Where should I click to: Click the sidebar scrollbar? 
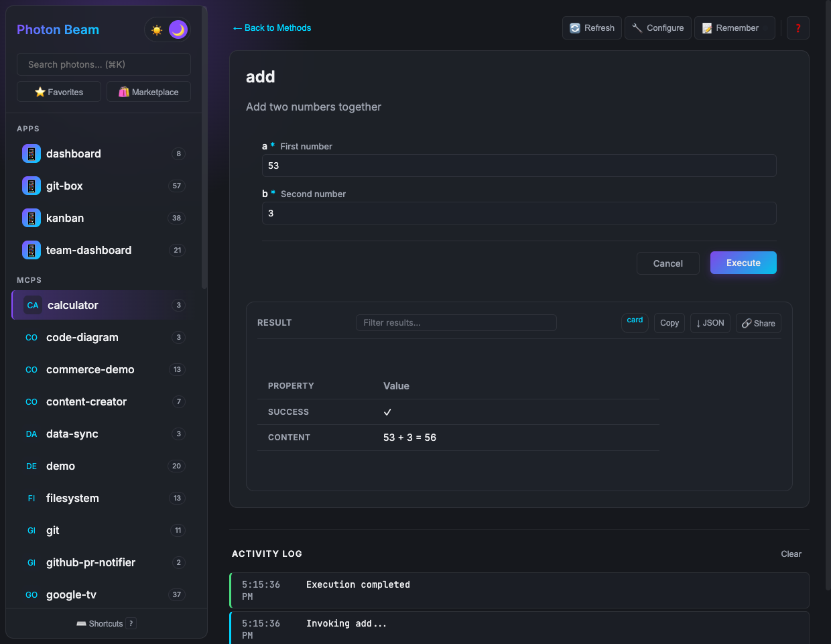(204, 147)
